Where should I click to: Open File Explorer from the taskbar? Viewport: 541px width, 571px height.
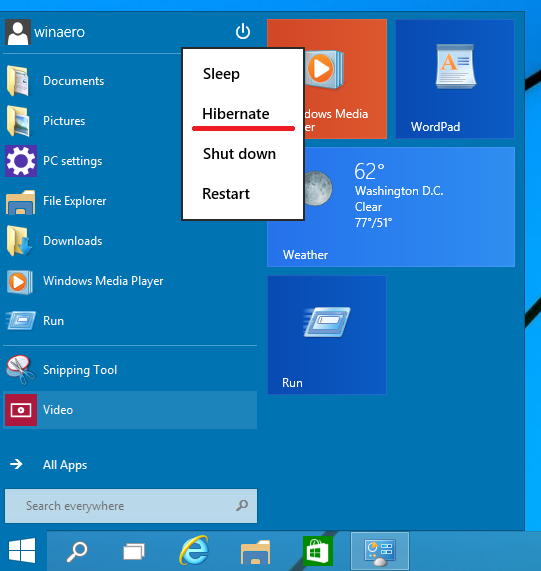click(256, 552)
